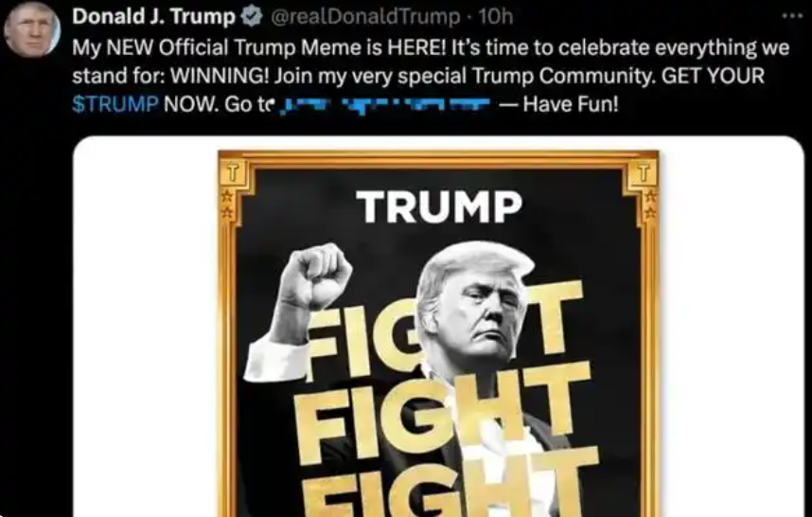Click the gold stars on frame's right edge
The width and height of the screenshot is (812, 517).
(x=650, y=204)
